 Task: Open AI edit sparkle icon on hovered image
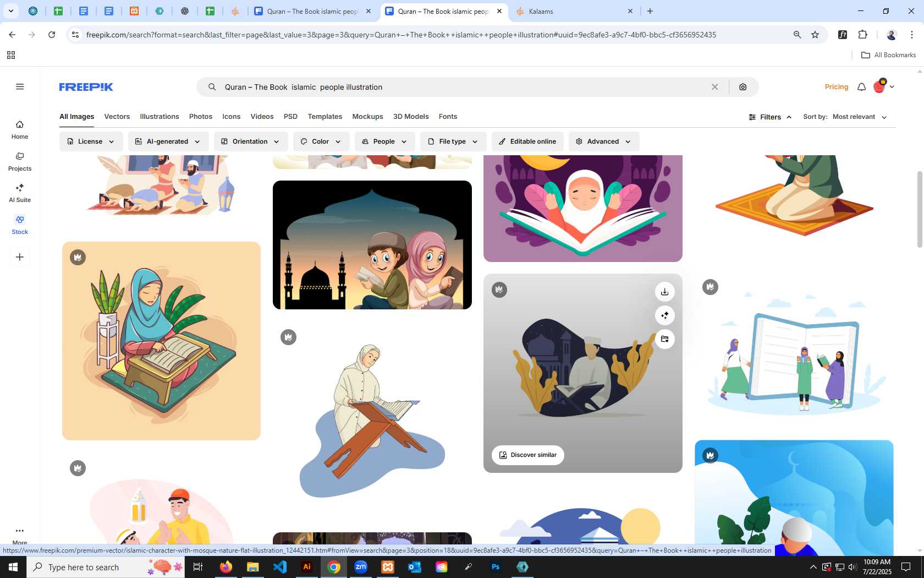coord(664,315)
